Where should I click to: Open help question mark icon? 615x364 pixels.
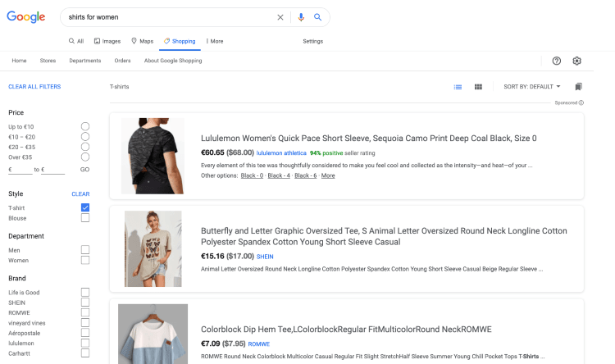(556, 61)
